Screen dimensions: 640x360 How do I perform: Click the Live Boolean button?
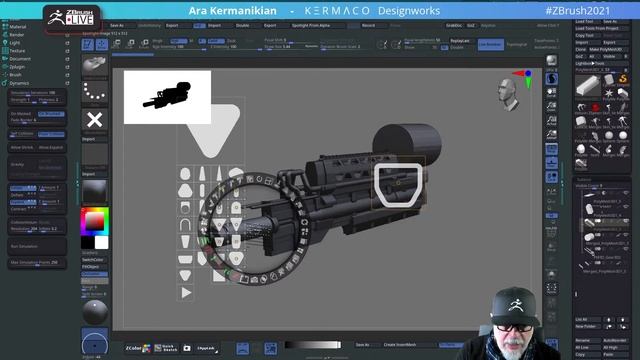pyautogui.click(x=491, y=44)
